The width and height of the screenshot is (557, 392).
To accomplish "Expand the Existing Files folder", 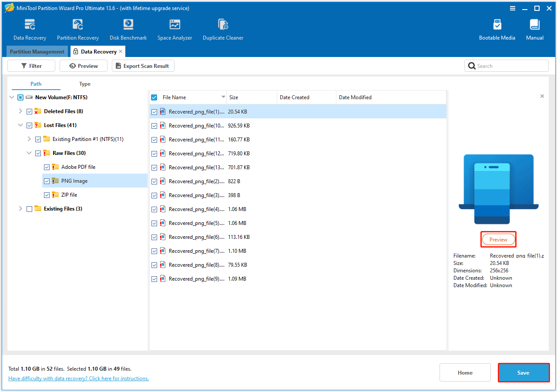I will [20, 208].
